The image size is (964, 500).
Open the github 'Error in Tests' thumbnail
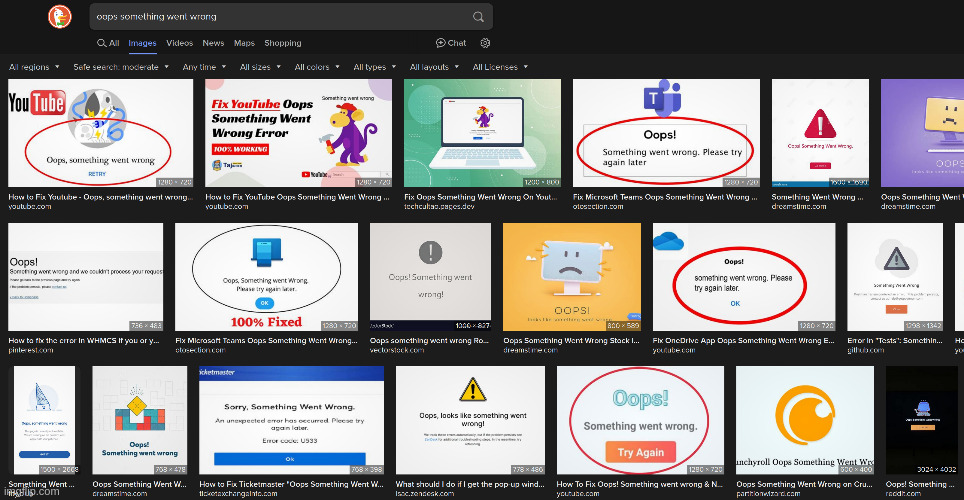pyautogui.click(x=895, y=277)
